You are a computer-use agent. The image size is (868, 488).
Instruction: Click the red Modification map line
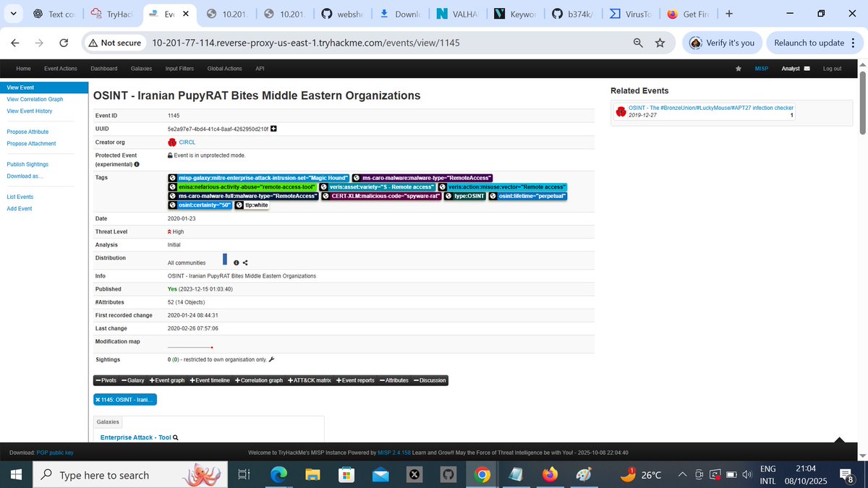pyautogui.click(x=190, y=348)
